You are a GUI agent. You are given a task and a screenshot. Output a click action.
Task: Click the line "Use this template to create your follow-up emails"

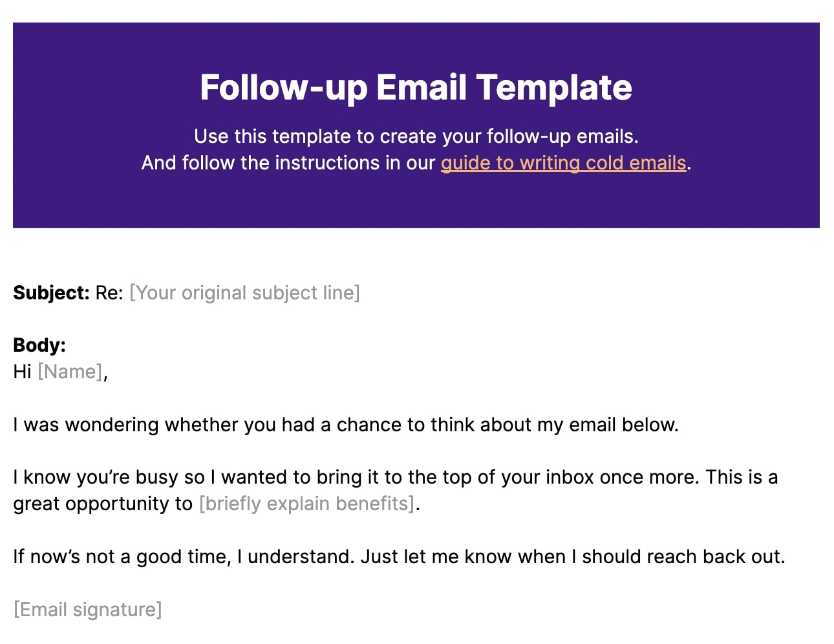tap(416, 136)
